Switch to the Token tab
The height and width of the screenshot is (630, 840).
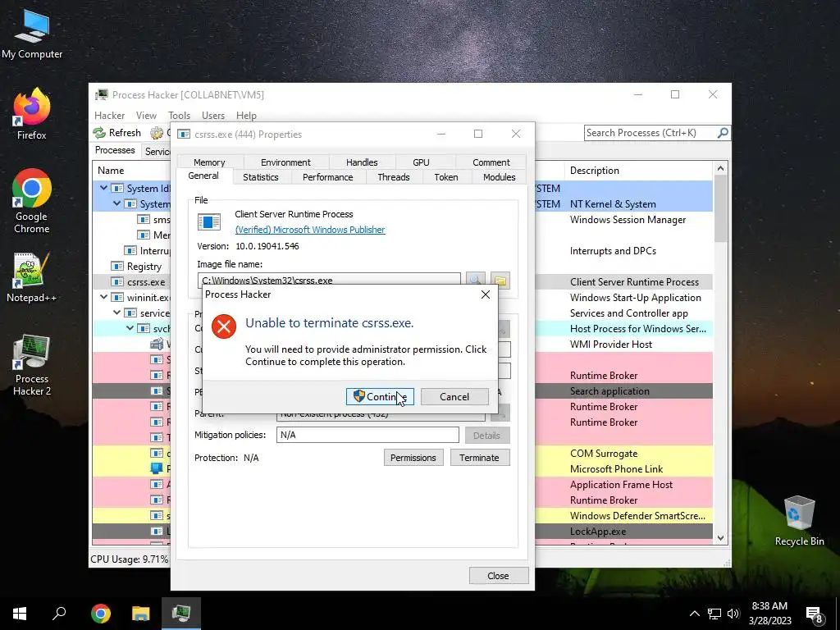(445, 177)
